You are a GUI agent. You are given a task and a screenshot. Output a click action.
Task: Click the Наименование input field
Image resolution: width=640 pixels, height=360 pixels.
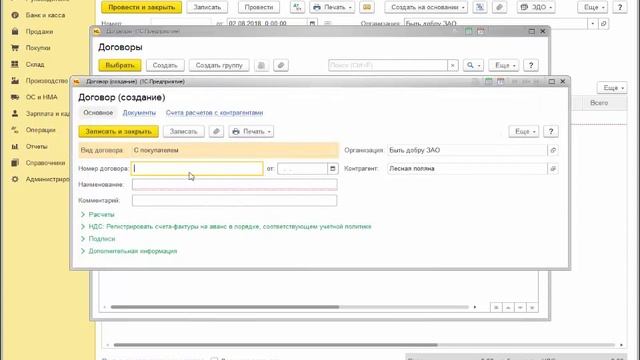click(235, 184)
